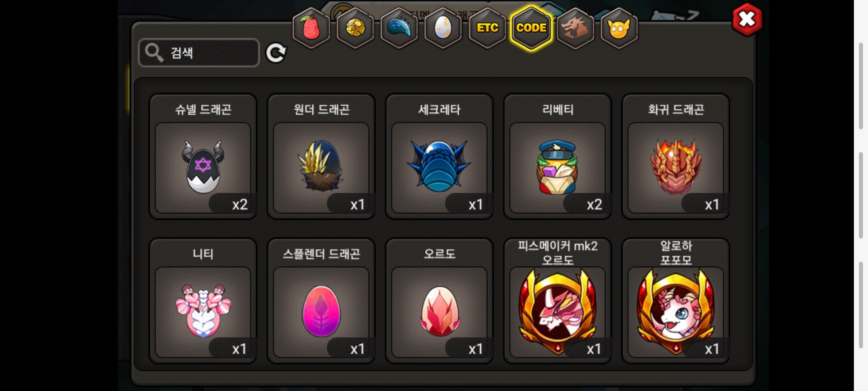Pick the 리베티 egg with captain hat
868x391 pixels.
coord(558,156)
